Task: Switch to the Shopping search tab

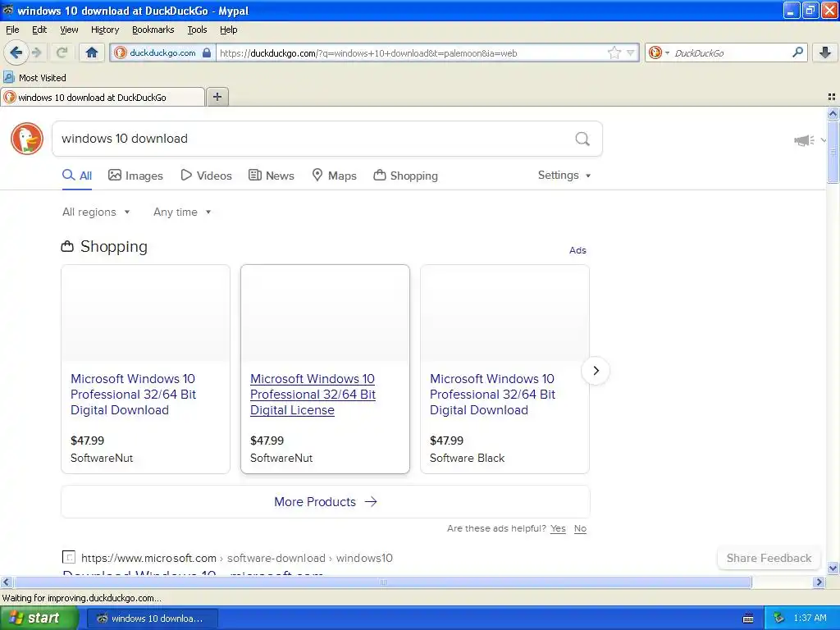Action: point(405,176)
